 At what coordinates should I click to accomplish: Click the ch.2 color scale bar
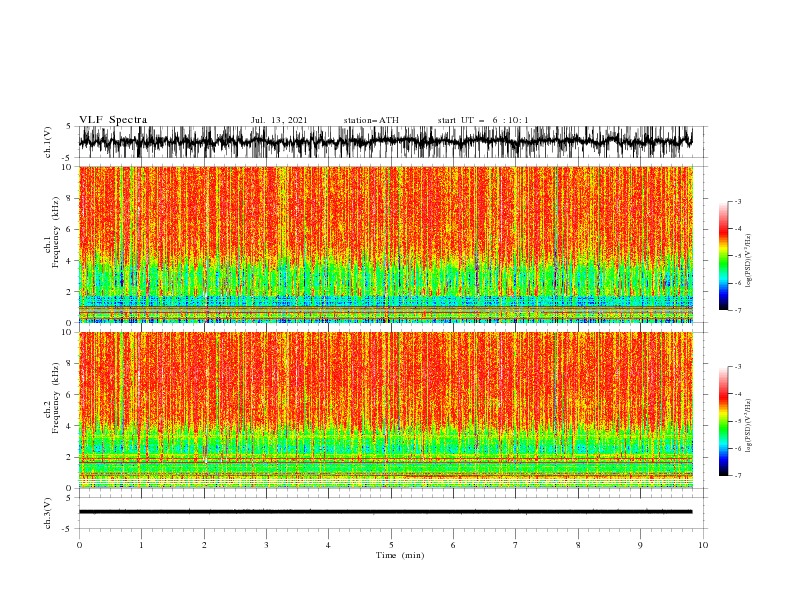click(x=723, y=421)
